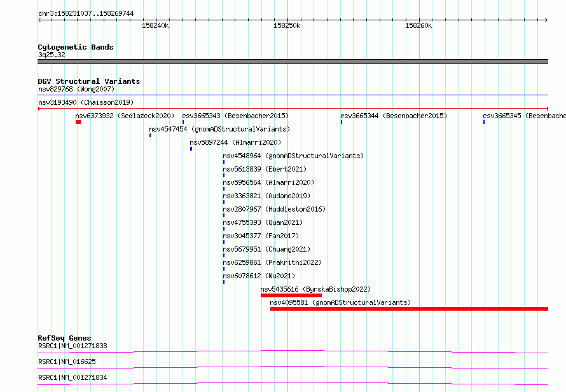The height and width of the screenshot is (392, 566).
Task: Open nsv4755393 (Quan2021) variant
Action: click(263, 222)
